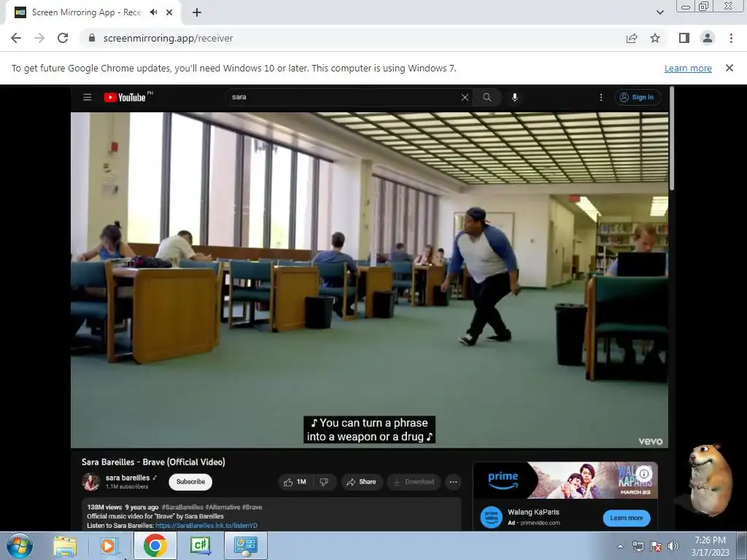Screen dimensions: 747x560
Task: Open YouTube hamburger guide menu
Action: click(x=88, y=97)
